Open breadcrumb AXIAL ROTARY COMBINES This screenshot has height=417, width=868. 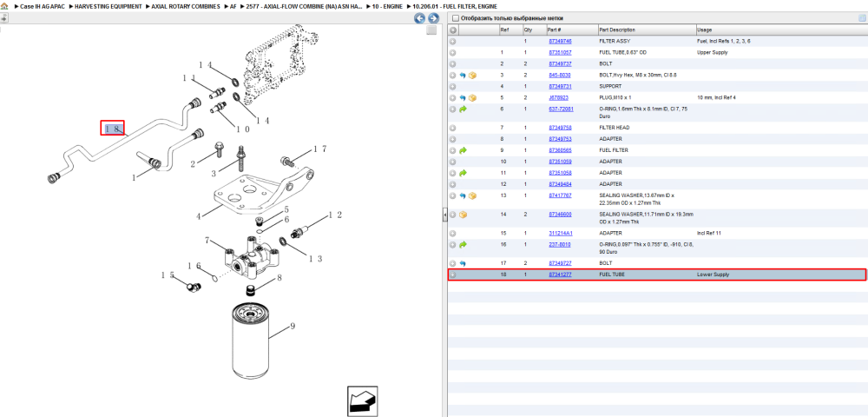click(186, 7)
